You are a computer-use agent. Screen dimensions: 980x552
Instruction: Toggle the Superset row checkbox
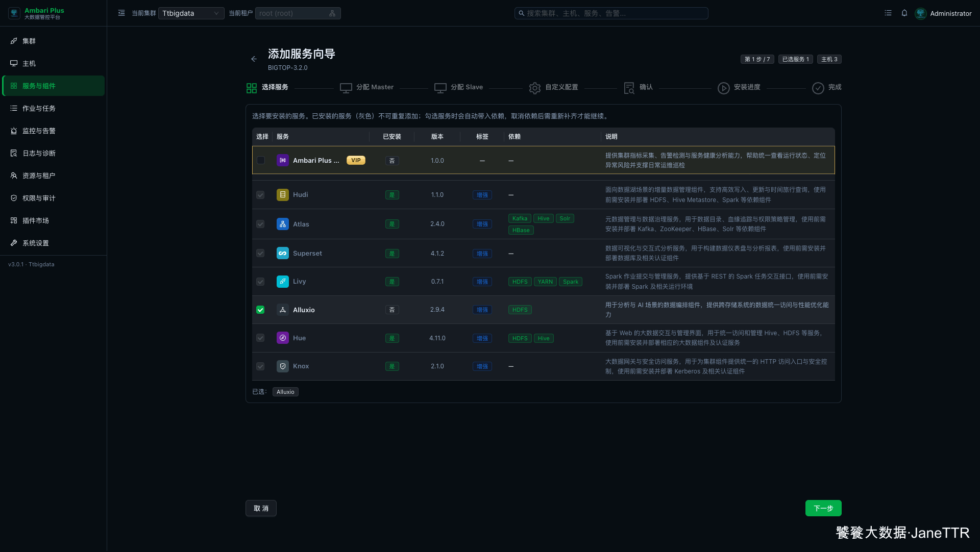click(x=260, y=253)
